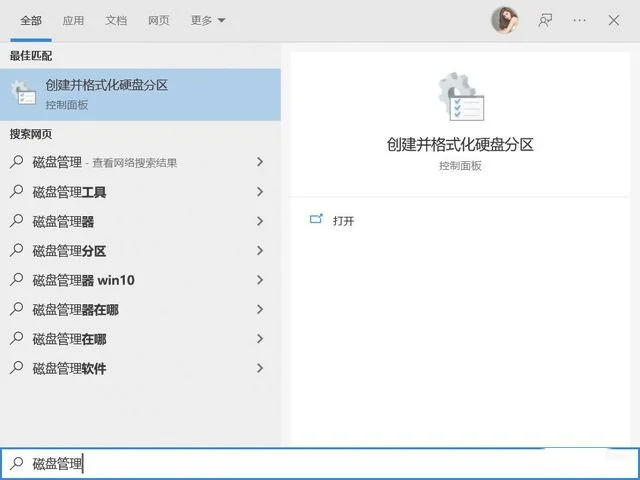This screenshot has height=480, width=640.
Task: Click search icon beside 磁盘管理分区
Action: [16, 250]
